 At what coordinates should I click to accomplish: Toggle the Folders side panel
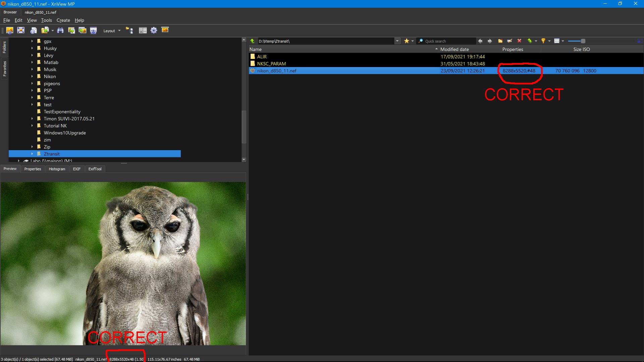click(x=4, y=47)
